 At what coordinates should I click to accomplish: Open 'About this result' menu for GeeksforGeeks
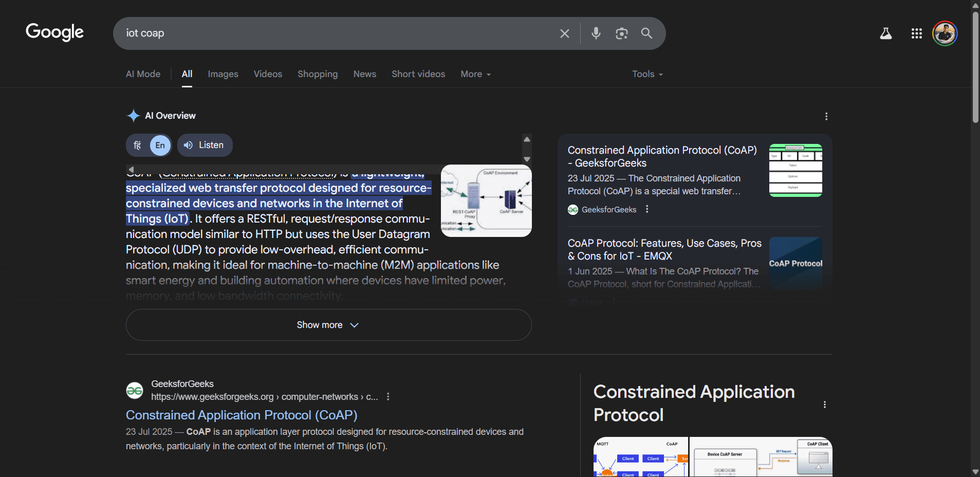point(388,397)
